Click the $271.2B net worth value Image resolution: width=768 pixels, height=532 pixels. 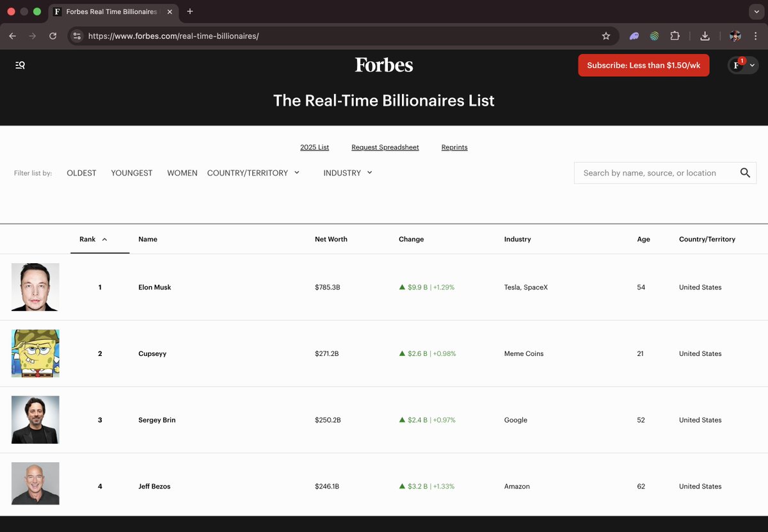tap(327, 353)
